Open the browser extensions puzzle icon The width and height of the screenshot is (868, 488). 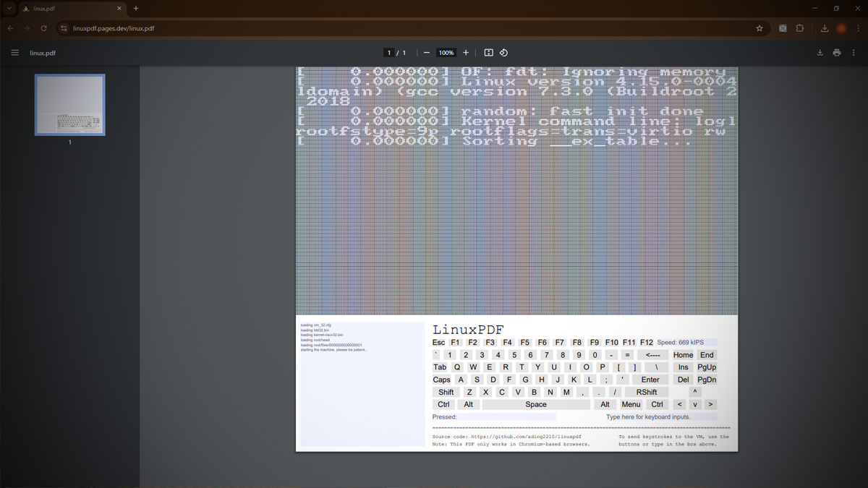click(800, 28)
